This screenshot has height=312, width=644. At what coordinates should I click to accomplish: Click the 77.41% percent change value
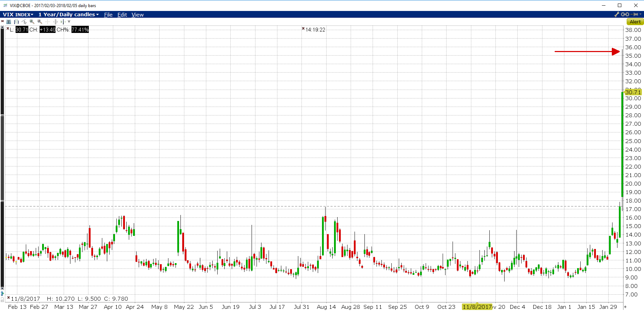(80, 29)
